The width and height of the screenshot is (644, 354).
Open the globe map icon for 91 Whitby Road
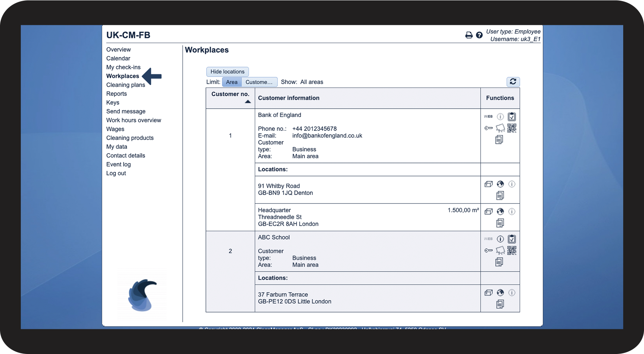pyautogui.click(x=500, y=184)
